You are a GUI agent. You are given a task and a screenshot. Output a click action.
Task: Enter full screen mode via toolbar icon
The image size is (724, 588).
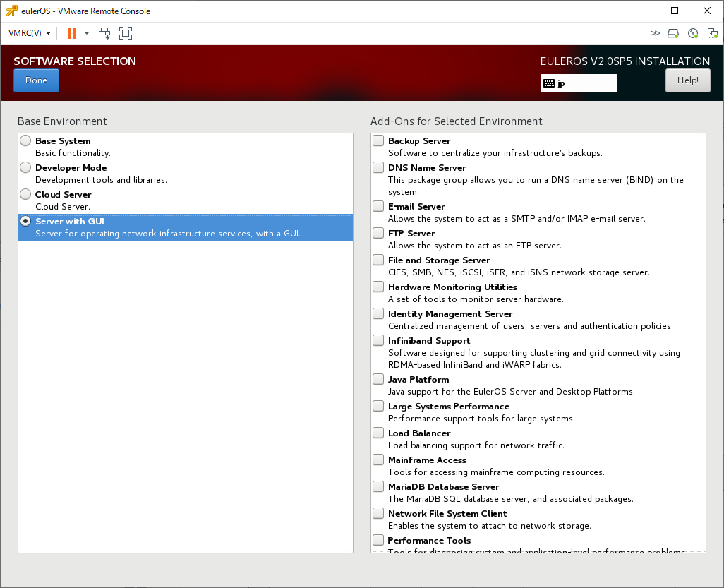(126, 33)
